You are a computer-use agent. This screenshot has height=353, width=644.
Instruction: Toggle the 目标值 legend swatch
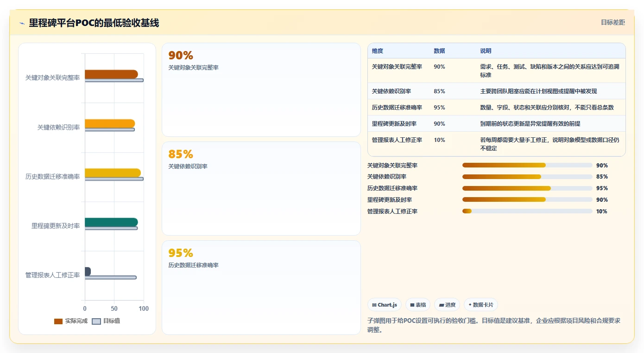click(x=96, y=321)
